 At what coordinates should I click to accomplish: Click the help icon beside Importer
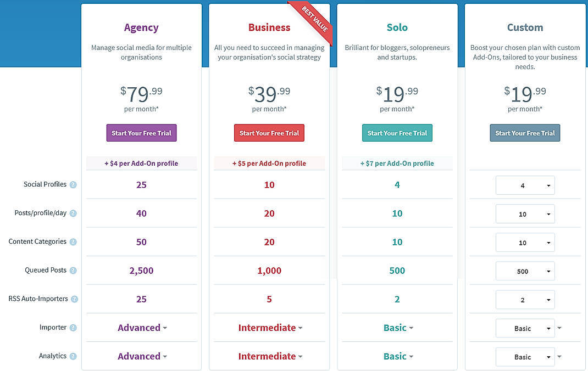click(73, 327)
